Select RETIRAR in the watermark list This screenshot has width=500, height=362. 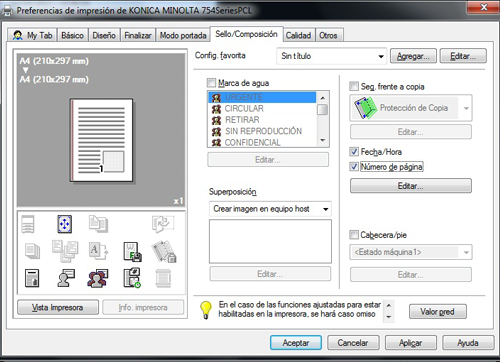[x=262, y=120]
